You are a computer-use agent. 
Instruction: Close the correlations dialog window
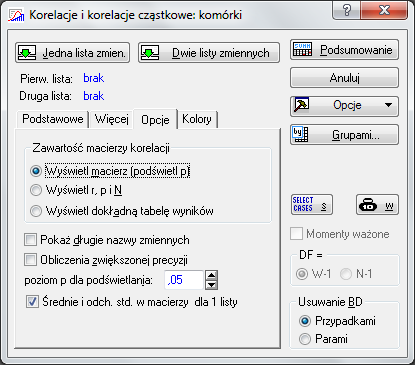pyautogui.click(x=384, y=10)
